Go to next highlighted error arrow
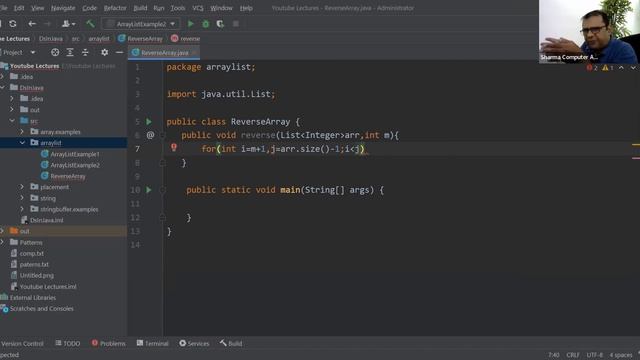This screenshot has width=640, height=360. 633,68
